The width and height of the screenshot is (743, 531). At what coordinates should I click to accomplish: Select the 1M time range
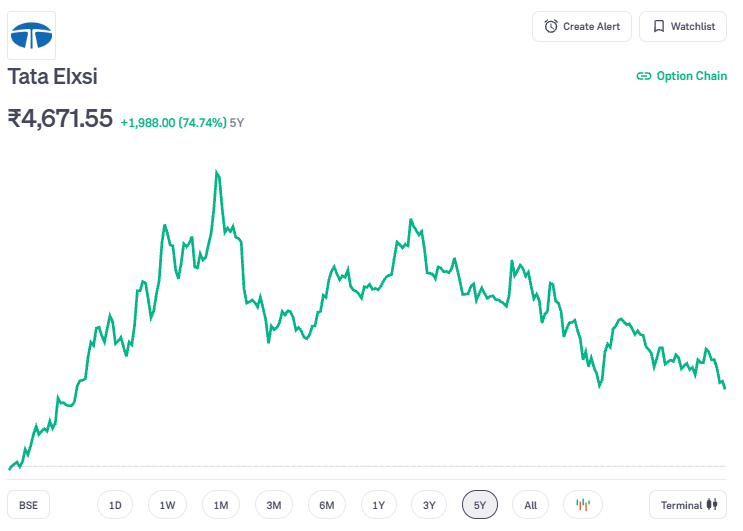[220, 505]
